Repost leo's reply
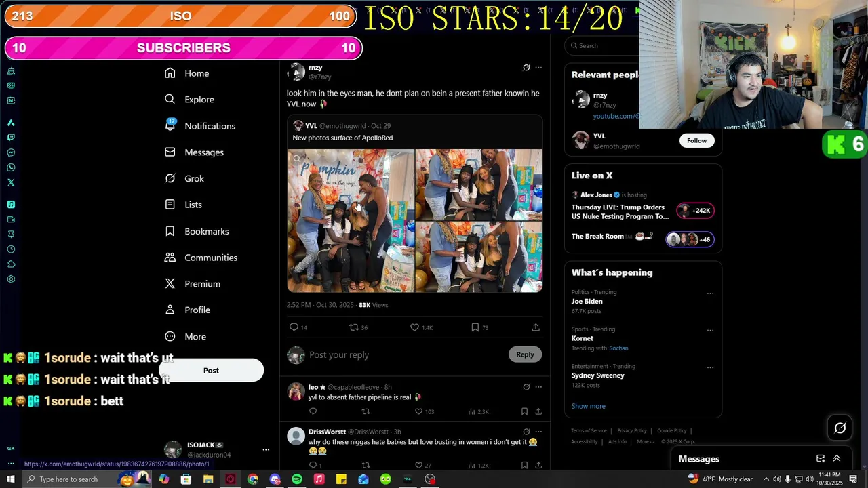 (366, 411)
